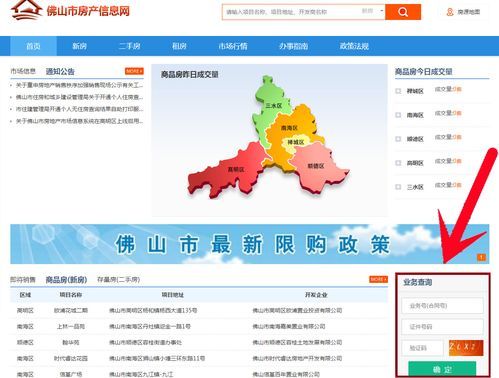Switch to the 商品房(新房) tab
The width and height of the screenshot is (499, 378).
(x=66, y=280)
